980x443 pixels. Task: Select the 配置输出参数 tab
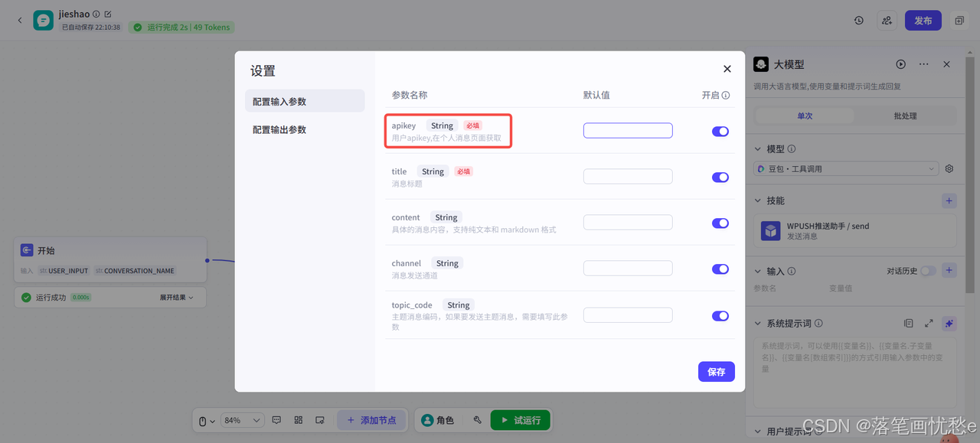305,129
